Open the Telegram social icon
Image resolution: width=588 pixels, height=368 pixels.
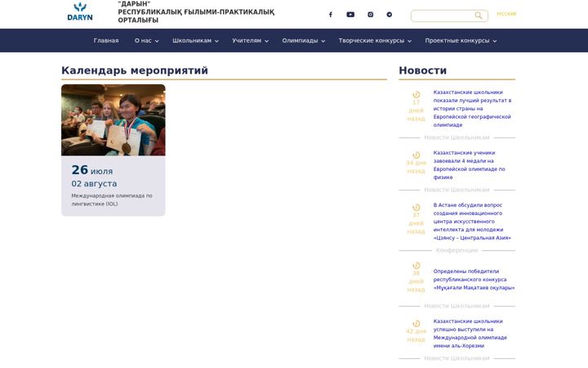tap(390, 15)
